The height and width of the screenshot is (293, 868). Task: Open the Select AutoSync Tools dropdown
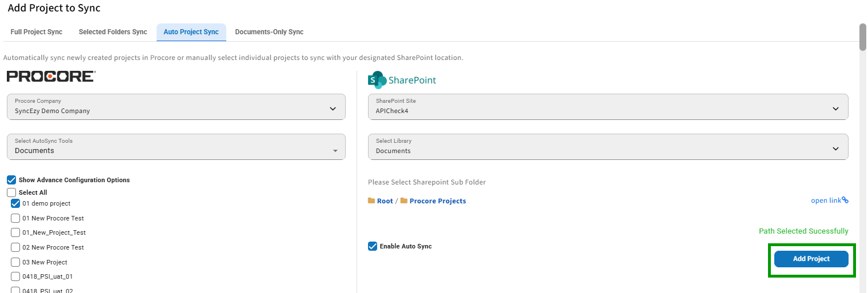(176, 147)
